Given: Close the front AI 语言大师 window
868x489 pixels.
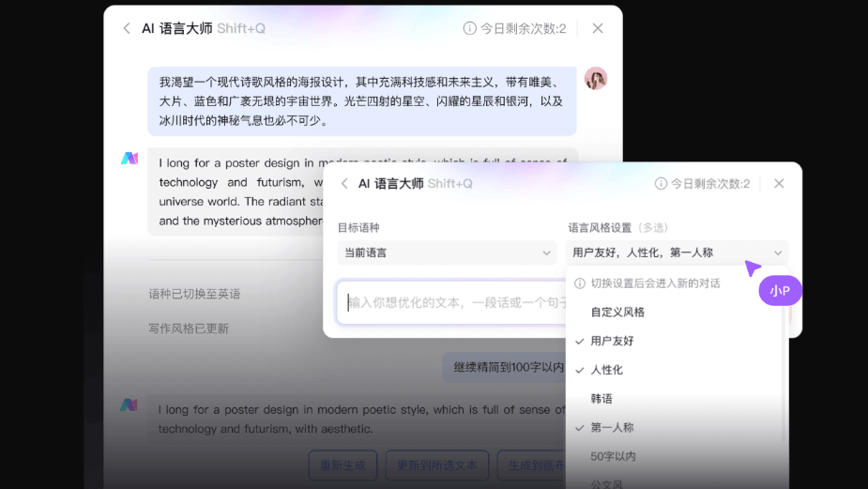Looking at the screenshot, I should point(779,183).
